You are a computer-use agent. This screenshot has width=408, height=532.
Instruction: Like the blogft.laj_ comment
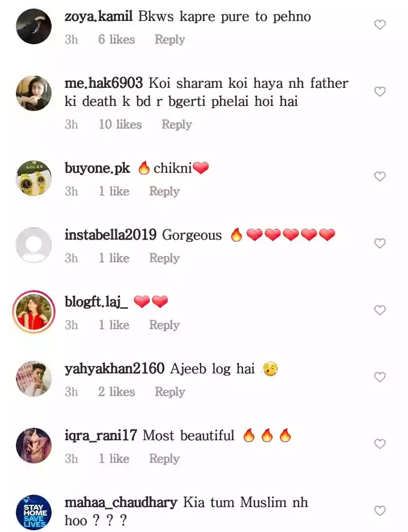pyautogui.click(x=380, y=310)
